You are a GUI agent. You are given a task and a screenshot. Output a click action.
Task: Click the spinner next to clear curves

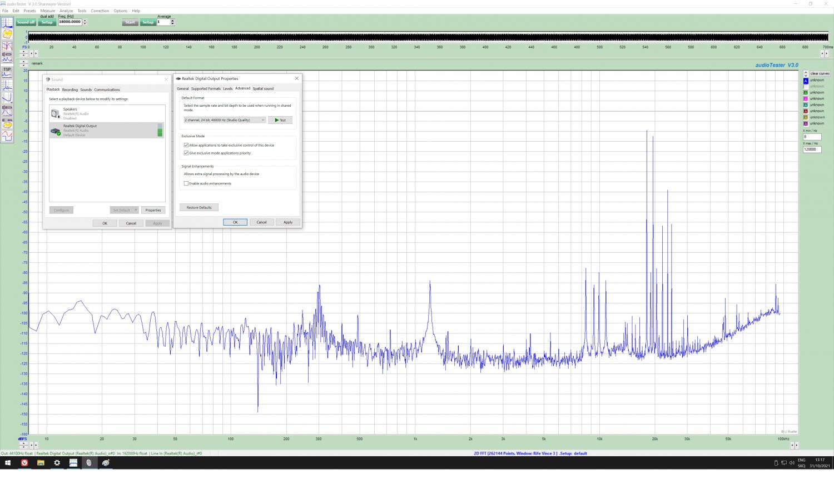pos(806,74)
